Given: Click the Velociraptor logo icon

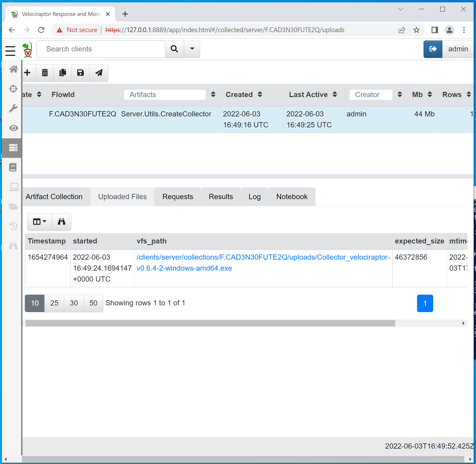Looking at the screenshot, I should point(27,50).
